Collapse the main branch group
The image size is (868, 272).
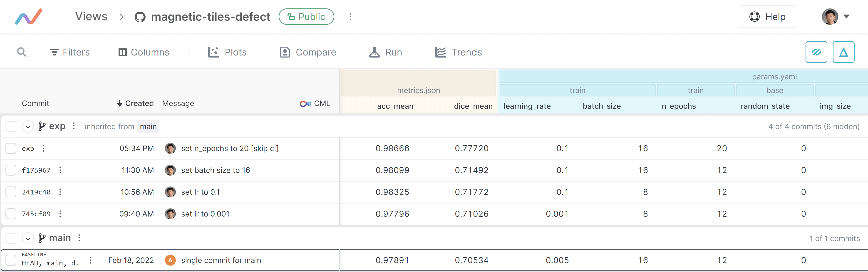[x=28, y=239]
